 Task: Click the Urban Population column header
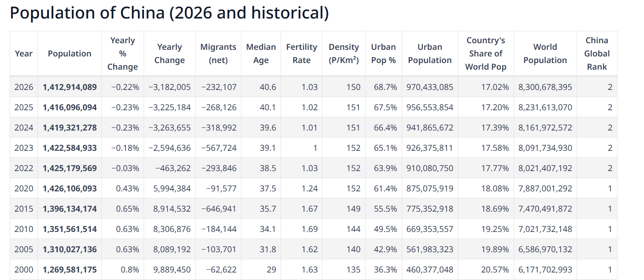point(429,53)
